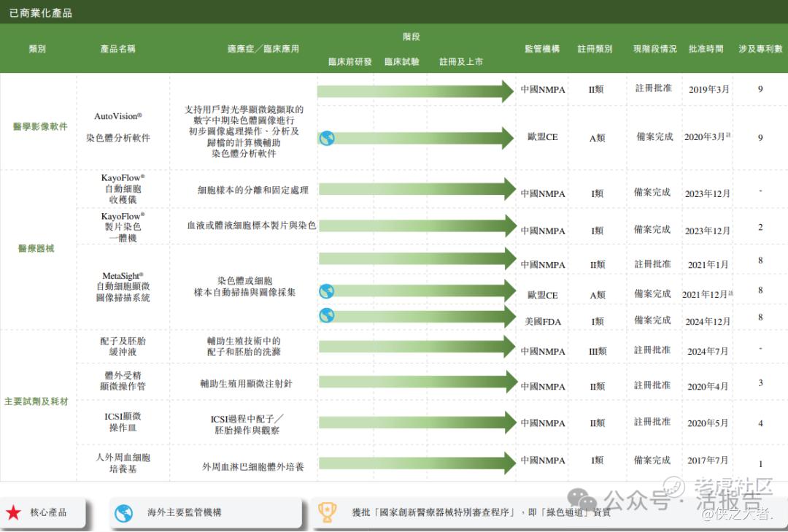This screenshot has height=532, width=788.
Task: Click the 染色體或細胞樣本自動掃描與圖像採集 text
Action: tap(244, 287)
